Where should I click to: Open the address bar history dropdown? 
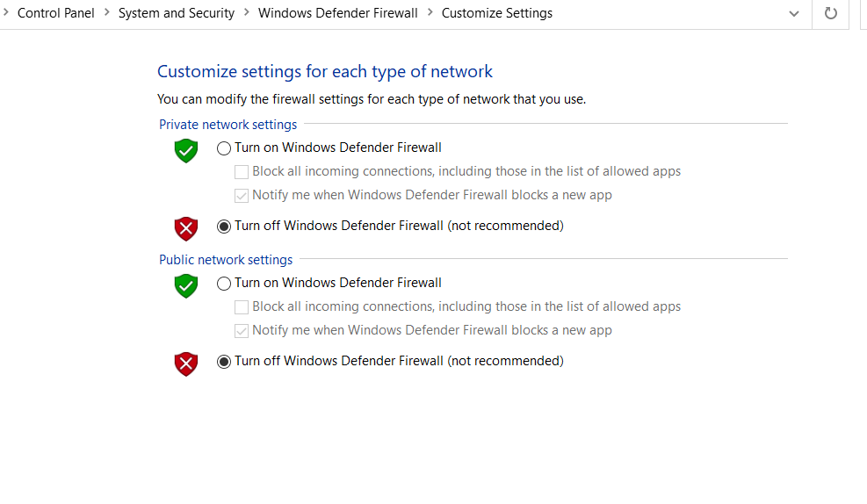[x=794, y=14]
